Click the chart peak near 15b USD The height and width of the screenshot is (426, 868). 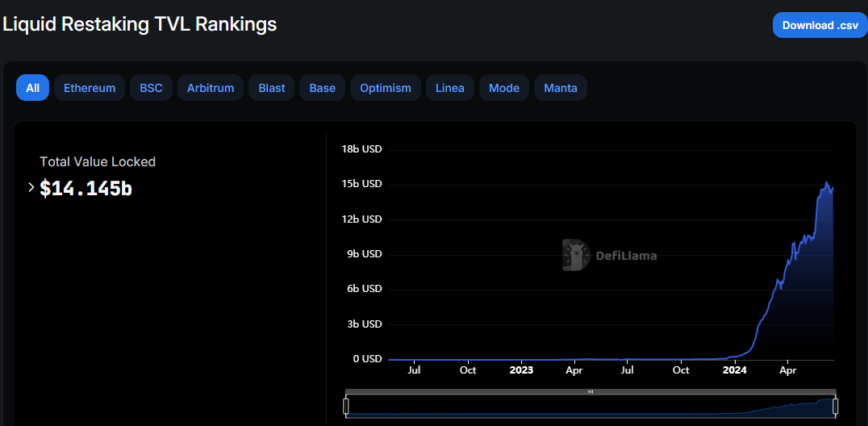827,184
